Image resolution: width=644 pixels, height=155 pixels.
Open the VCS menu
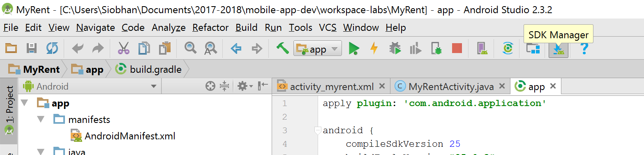tap(328, 28)
